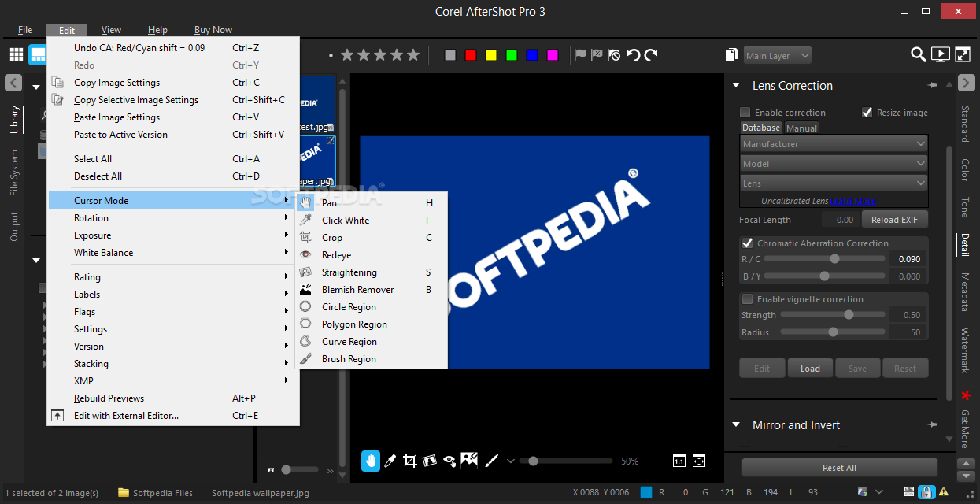The height and width of the screenshot is (504, 980).
Task: Select the Click White eyedropper in bottom toolbar
Action: [x=390, y=461]
